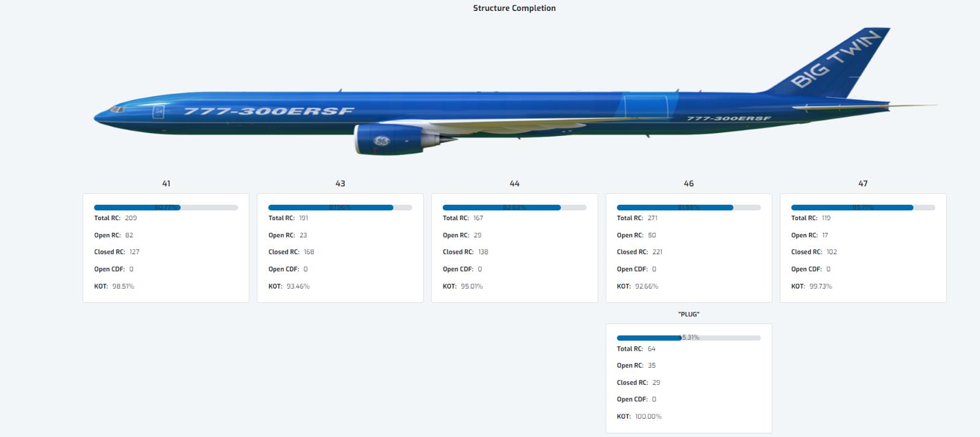Click the section 43 completion progress bar
980x437 pixels.
(x=340, y=207)
